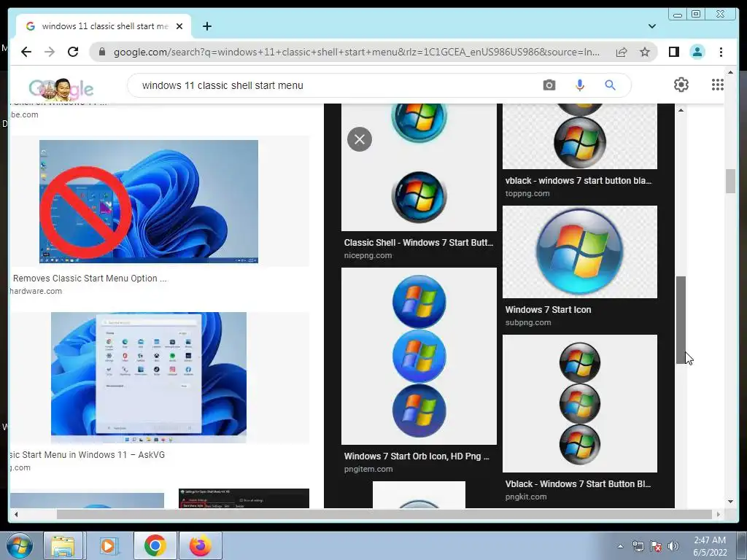
Task: Open the Windows 7 Start Icon image
Action: [x=580, y=252]
